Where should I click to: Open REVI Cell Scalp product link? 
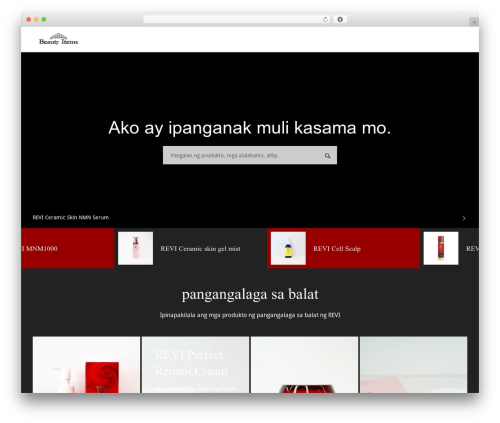(x=337, y=249)
